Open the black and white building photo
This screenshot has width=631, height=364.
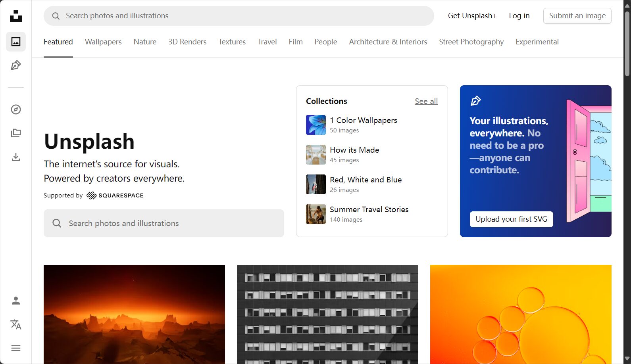[x=327, y=314]
